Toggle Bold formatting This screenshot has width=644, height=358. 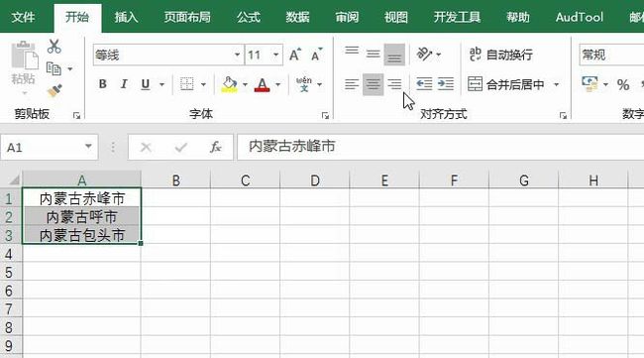pos(103,84)
